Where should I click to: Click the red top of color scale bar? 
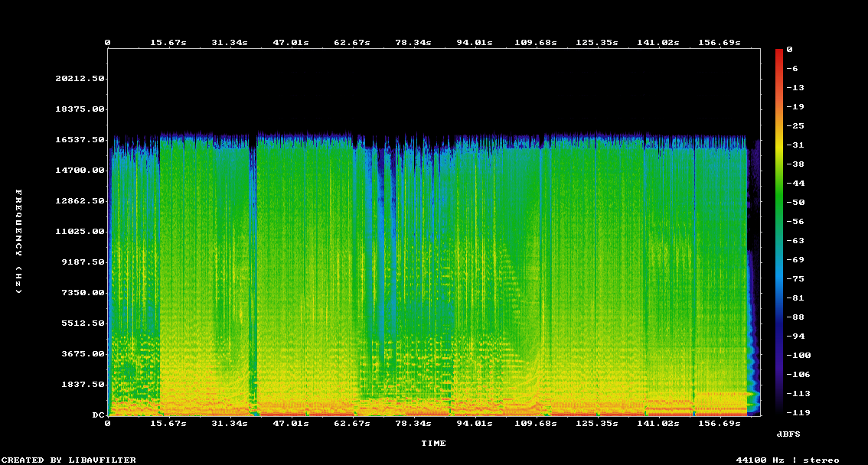pyautogui.click(x=779, y=52)
